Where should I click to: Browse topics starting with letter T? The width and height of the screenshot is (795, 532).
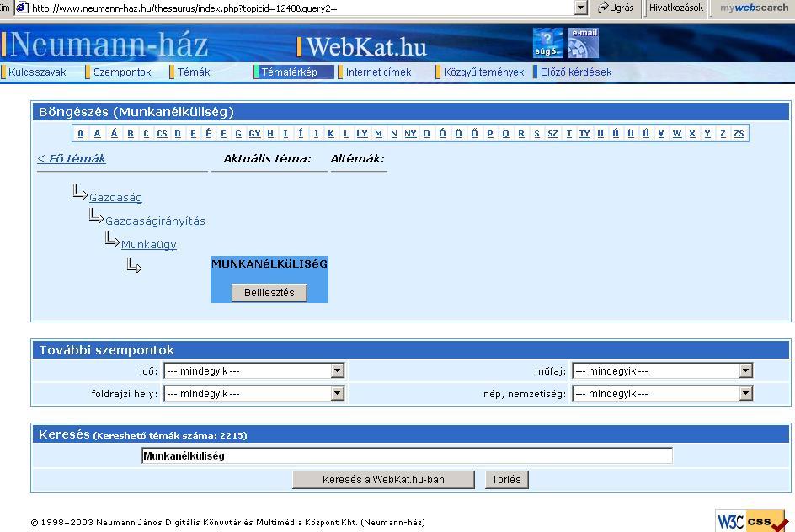point(568,133)
